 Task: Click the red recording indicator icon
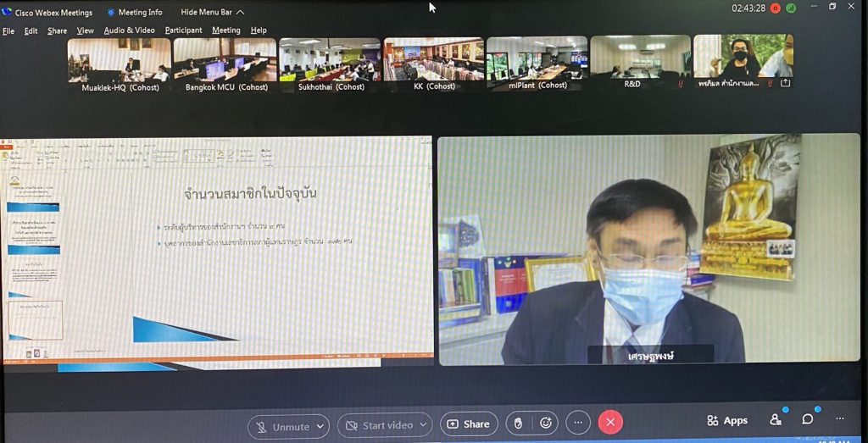click(x=776, y=8)
